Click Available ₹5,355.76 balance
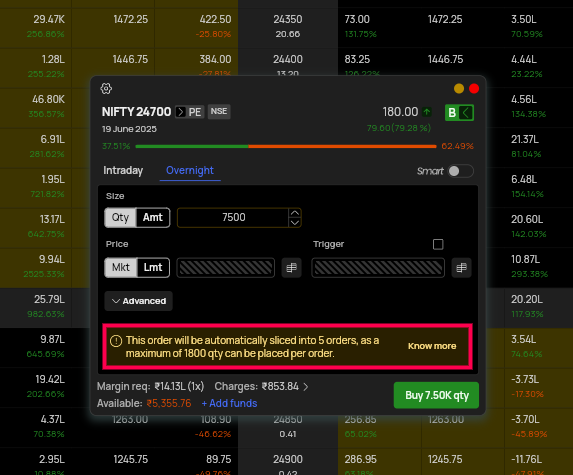The image size is (573, 475). click(144, 403)
